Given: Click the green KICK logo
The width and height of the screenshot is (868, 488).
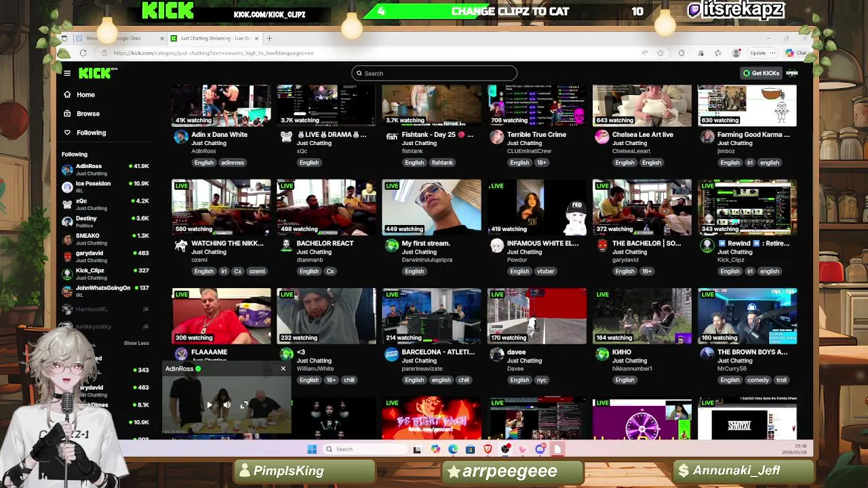Looking at the screenshot, I should pyautogui.click(x=94, y=73).
